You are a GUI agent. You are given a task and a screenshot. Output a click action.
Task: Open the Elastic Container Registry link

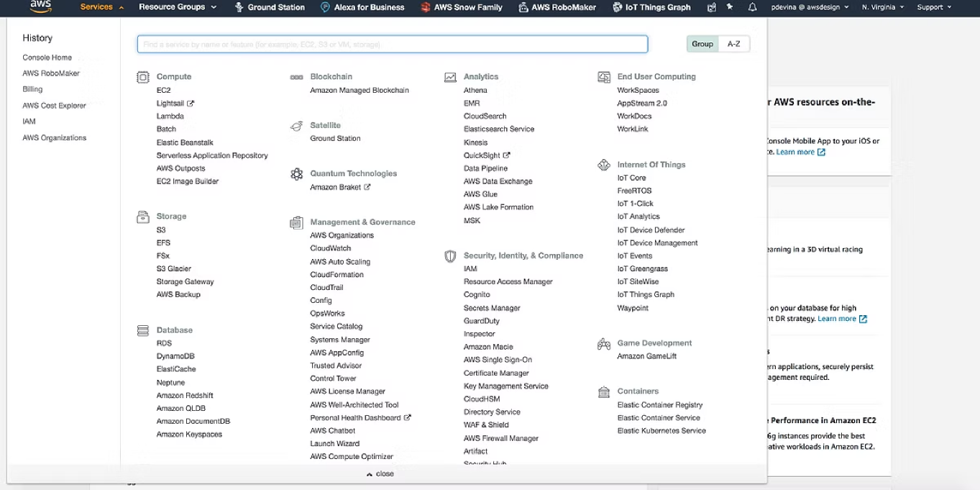(x=660, y=405)
